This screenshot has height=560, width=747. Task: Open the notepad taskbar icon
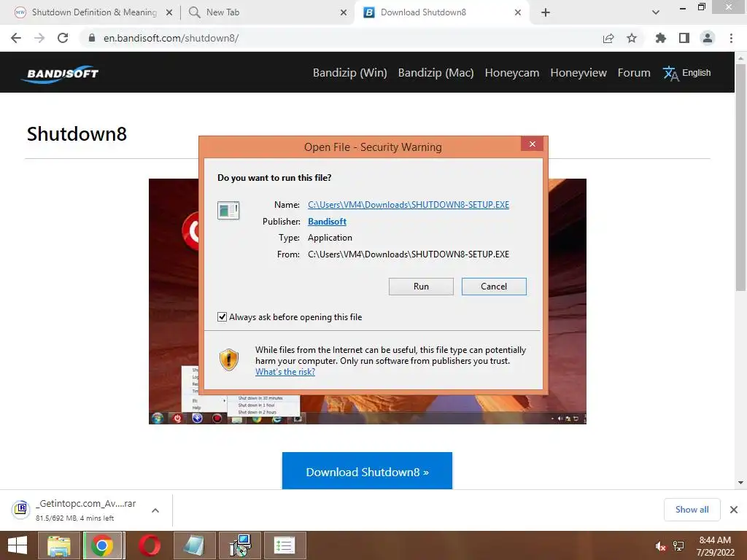point(194,545)
